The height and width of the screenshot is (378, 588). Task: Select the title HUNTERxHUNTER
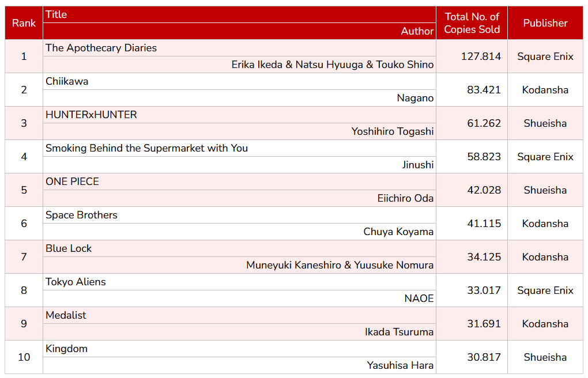(91, 115)
